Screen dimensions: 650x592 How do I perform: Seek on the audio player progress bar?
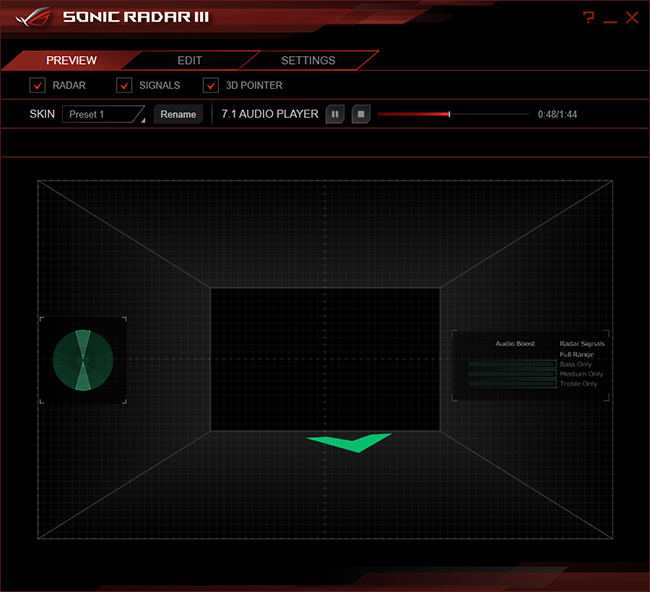click(453, 114)
